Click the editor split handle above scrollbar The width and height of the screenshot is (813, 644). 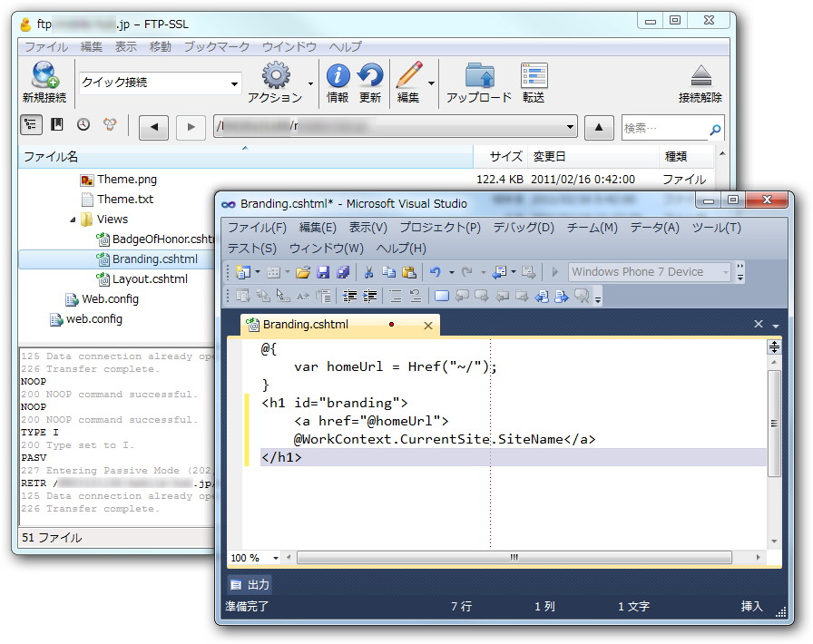pos(774,346)
